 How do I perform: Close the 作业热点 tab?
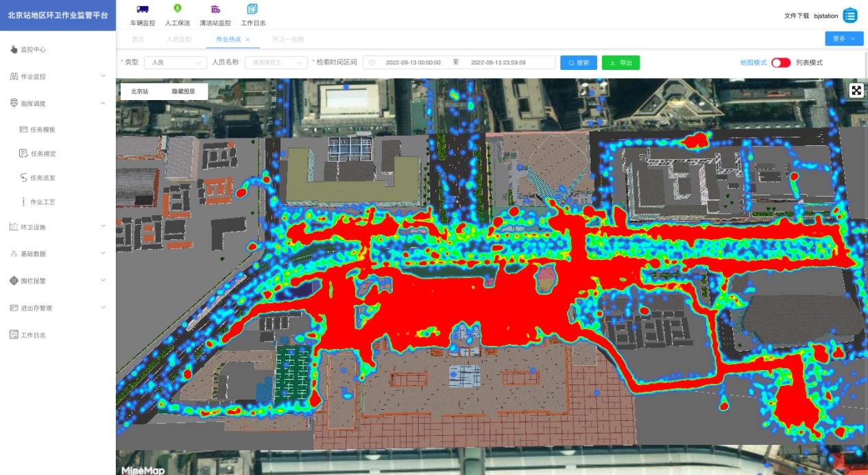(248, 40)
